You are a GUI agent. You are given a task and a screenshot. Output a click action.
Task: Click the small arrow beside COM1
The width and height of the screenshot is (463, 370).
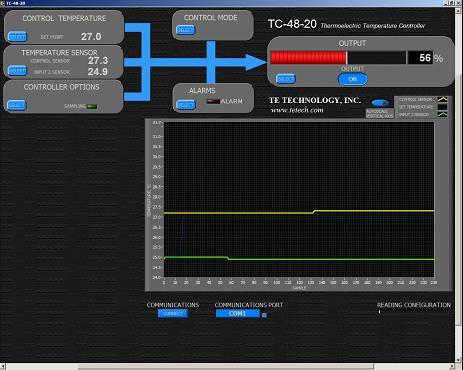(x=264, y=315)
